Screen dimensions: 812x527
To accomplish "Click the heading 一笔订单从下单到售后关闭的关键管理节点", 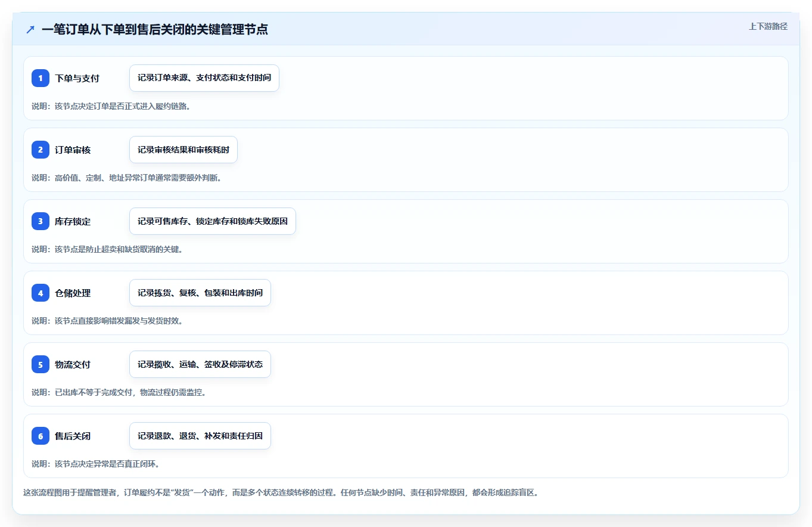I will (x=155, y=29).
